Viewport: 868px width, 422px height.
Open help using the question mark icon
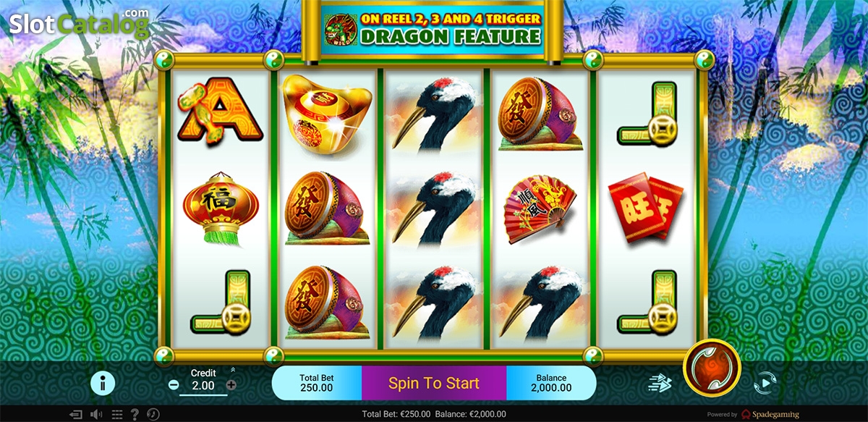click(x=135, y=414)
